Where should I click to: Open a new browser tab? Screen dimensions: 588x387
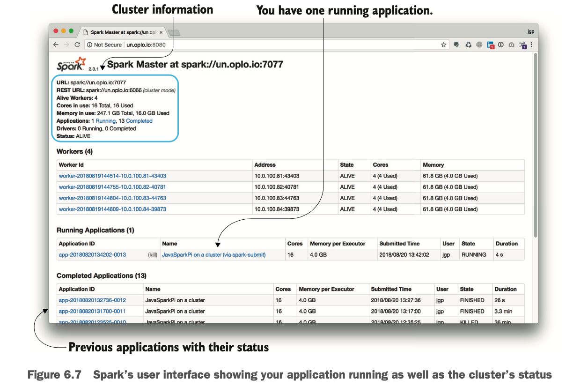coord(175,32)
